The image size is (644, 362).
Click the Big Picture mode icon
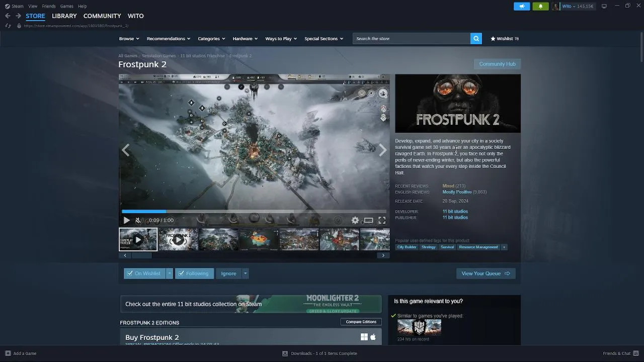tap(604, 6)
